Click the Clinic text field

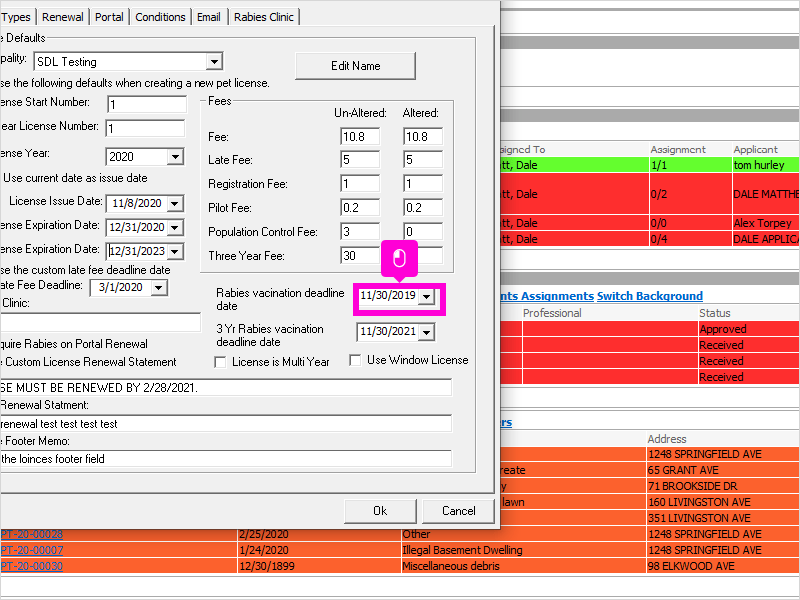101,322
